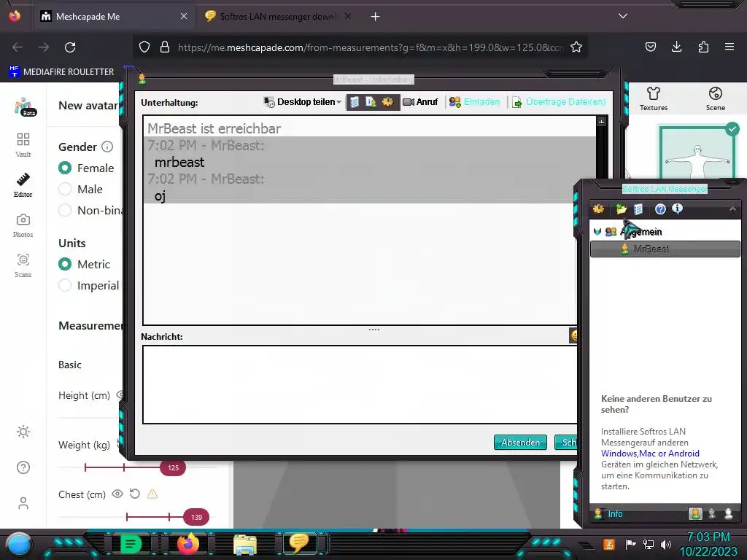Show user info icon in conversation toolbar

point(371,102)
